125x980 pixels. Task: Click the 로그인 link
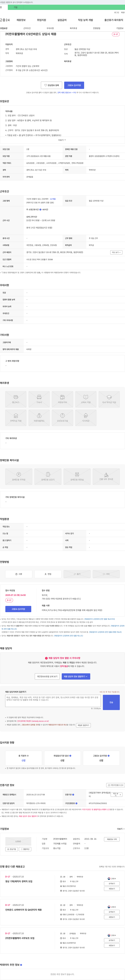click(117, 12)
